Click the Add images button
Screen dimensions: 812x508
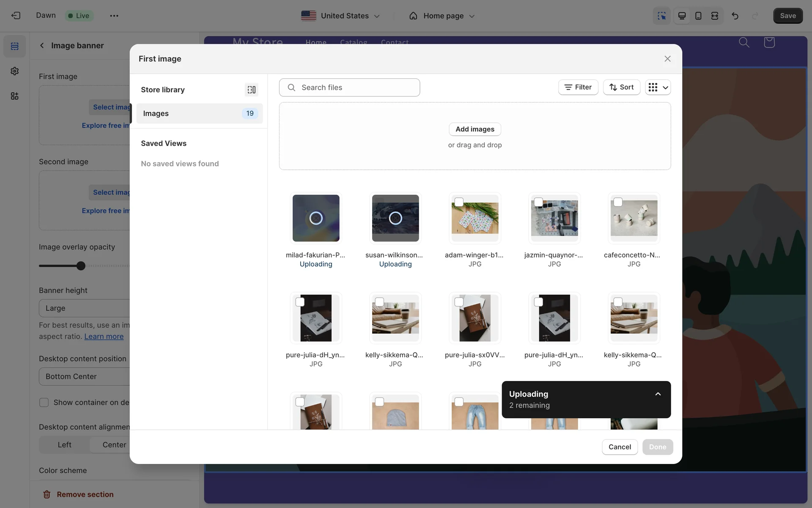[x=475, y=129]
